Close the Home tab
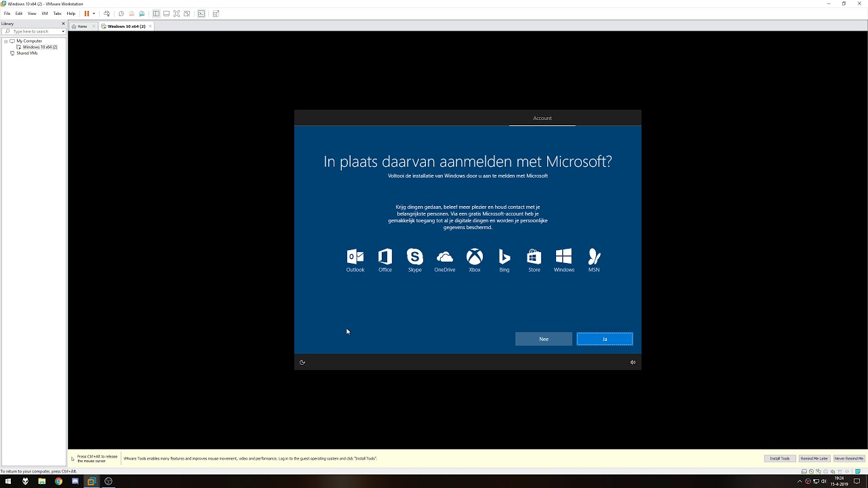The width and height of the screenshot is (868, 488). pos(94,26)
